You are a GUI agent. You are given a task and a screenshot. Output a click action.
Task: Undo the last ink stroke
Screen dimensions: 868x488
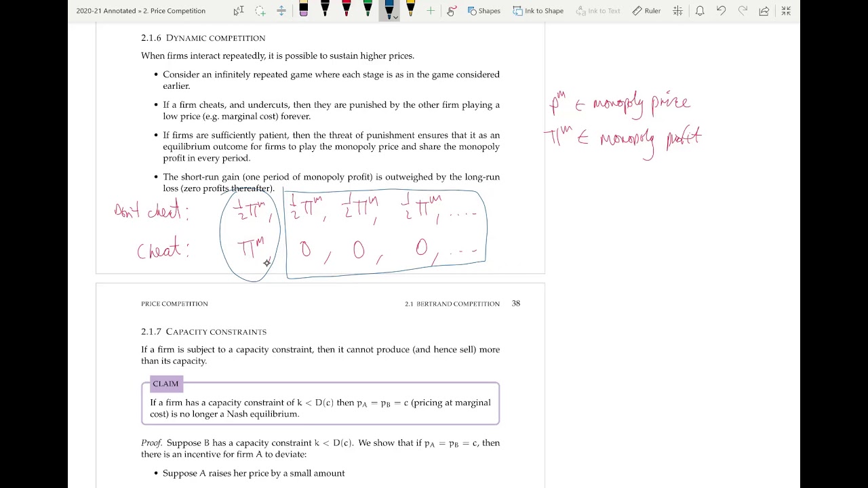(x=721, y=11)
